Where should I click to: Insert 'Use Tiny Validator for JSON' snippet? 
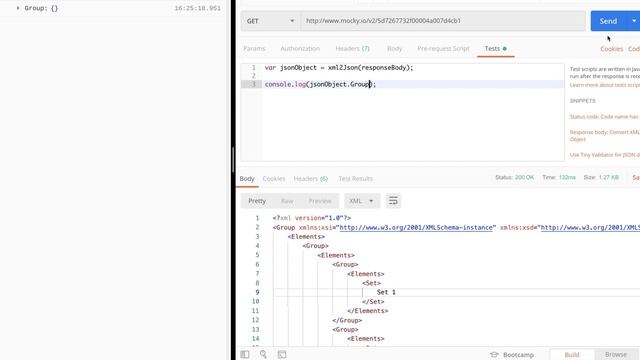(604, 155)
